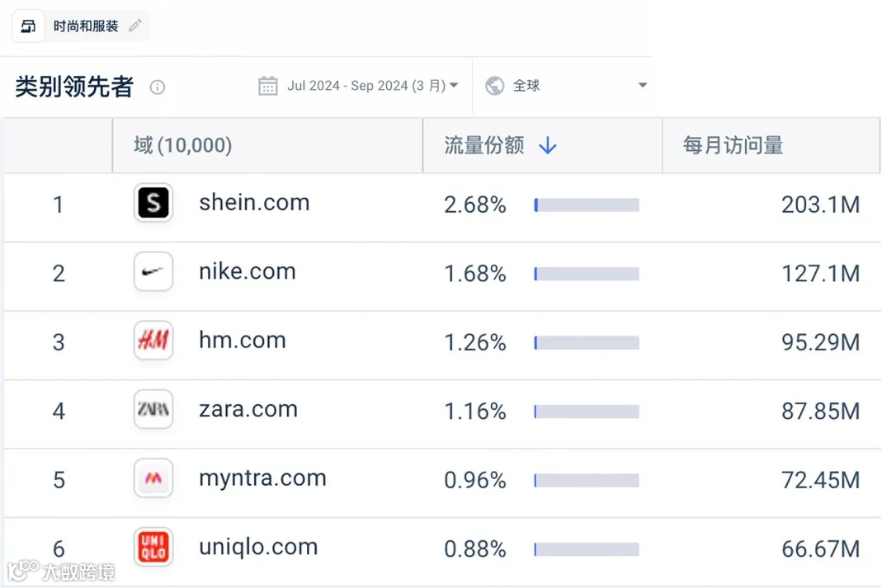Click the Nike swoosh logo icon
The image size is (882, 588).
pos(153,272)
